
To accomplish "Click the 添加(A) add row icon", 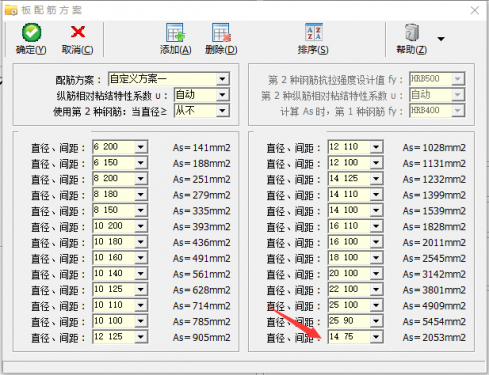I will pos(175,33).
